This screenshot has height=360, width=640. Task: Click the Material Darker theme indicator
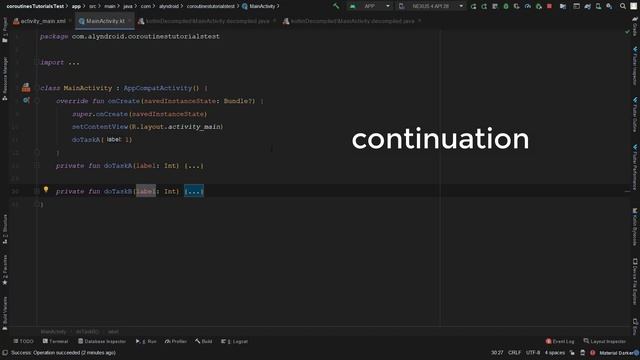click(x=616, y=353)
